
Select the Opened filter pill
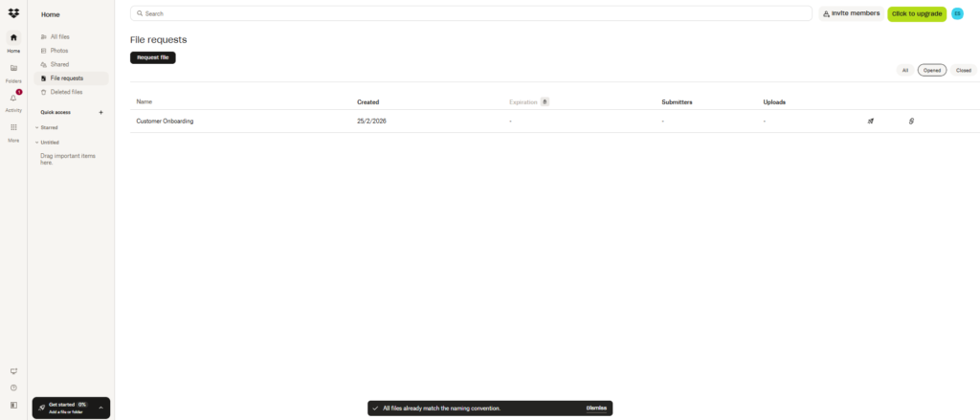tap(932, 70)
